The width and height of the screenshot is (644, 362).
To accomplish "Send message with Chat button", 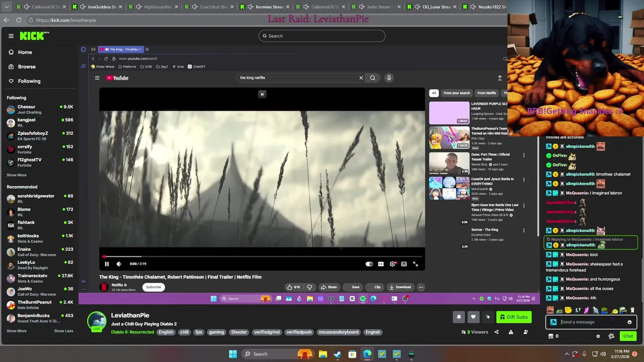I will (x=628, y=336).
